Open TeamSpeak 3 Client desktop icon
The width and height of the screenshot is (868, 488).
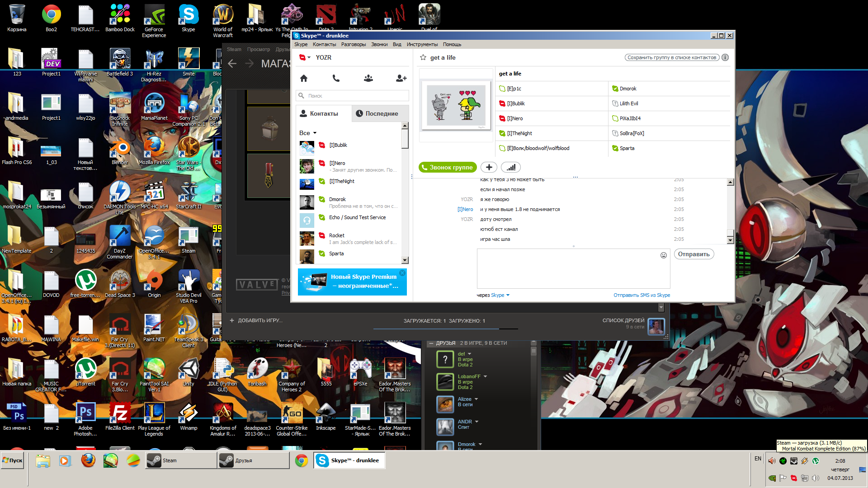[189, 331]
